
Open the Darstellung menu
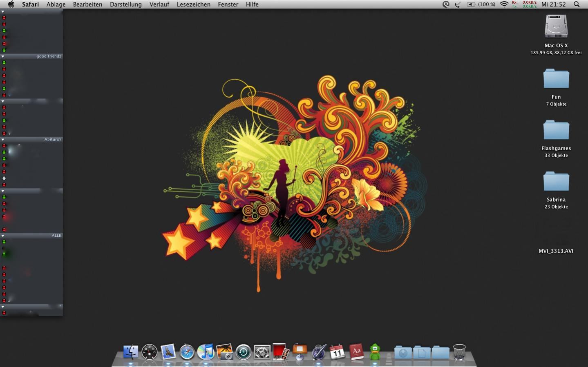126,4
